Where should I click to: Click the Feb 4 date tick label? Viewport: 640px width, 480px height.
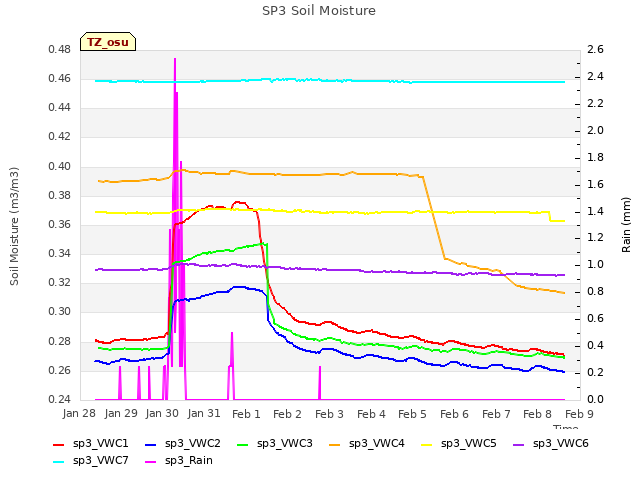(371, 414)
